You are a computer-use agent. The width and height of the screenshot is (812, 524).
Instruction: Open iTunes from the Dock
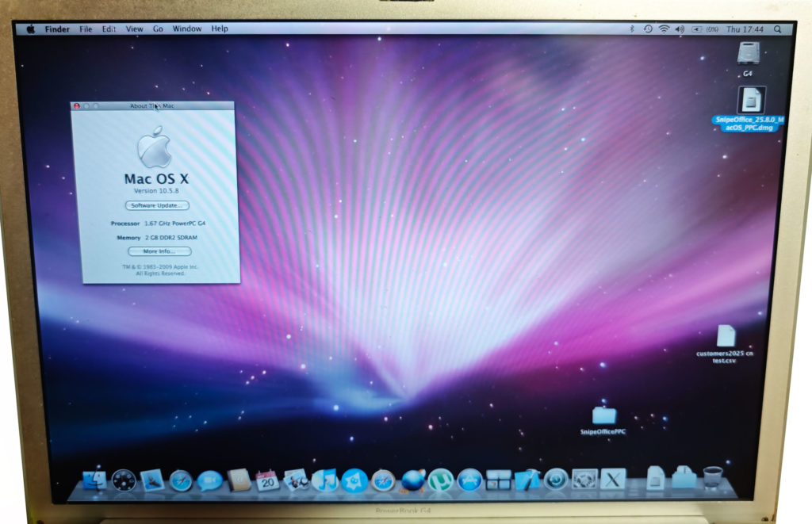pyautogui.click(x=324, y=480)
